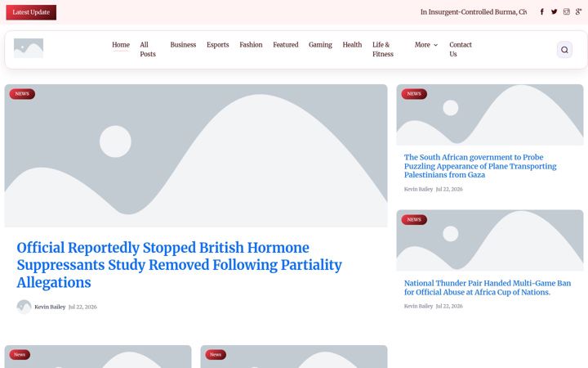Open the Facebook social icon
Screen dimensions: 588x368
(542, 12)
